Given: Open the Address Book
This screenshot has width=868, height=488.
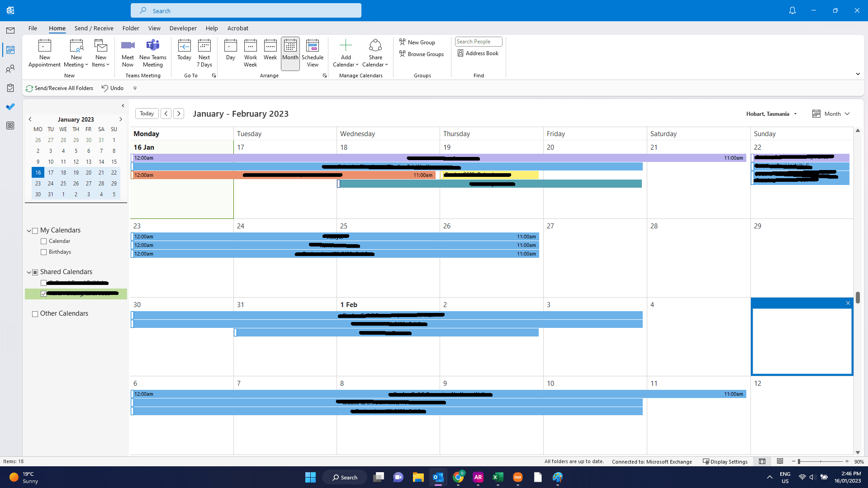Looking at the screenshot, I should coord(478,53).
